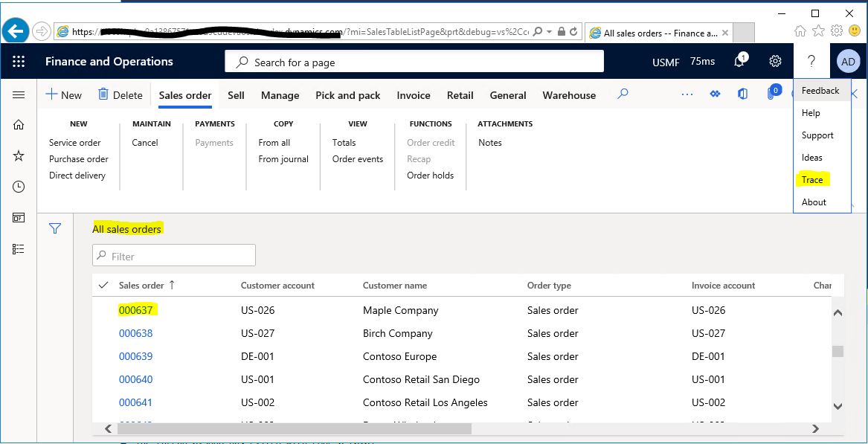Show the filter pane funnel icon
Screen dimensions: 868x444
pos(55,228)
